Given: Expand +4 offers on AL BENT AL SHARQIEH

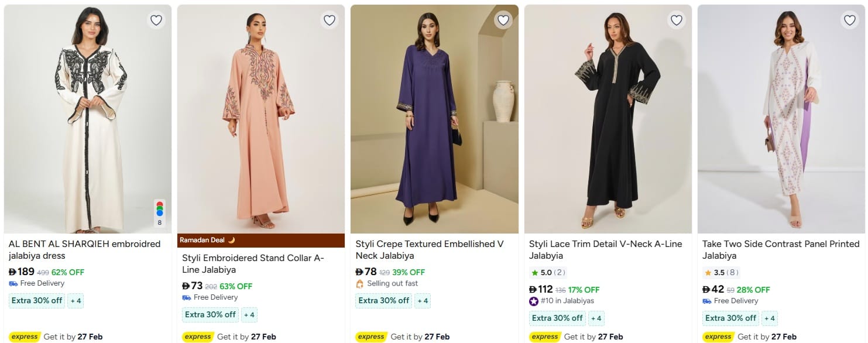Looking at the screenshot, I should click(76, 301).
